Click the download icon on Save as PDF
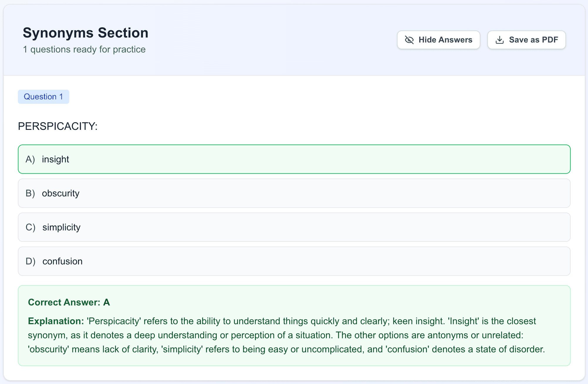Screen dimensions: 588x384 point(500,40)
